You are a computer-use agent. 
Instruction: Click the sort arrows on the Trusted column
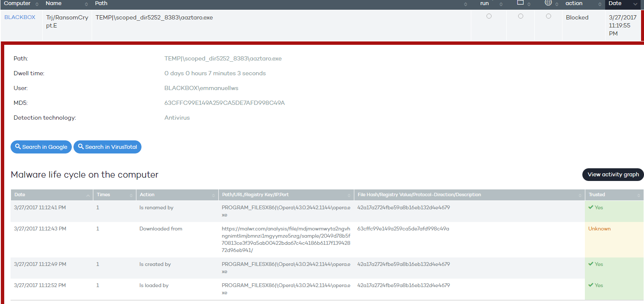pyautogui.click(x=639, y=195)
